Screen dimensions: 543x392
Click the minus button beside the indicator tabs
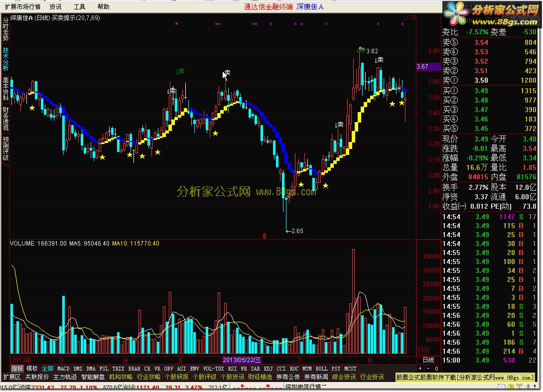(428, 369)
